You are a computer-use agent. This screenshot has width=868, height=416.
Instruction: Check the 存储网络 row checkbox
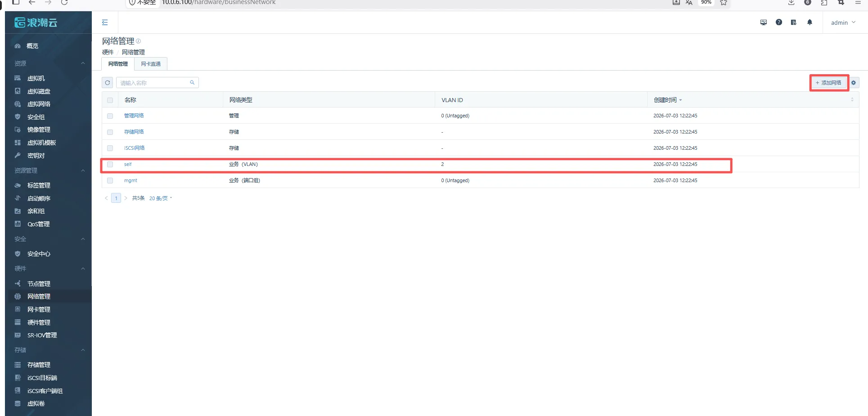click(110, 132)
